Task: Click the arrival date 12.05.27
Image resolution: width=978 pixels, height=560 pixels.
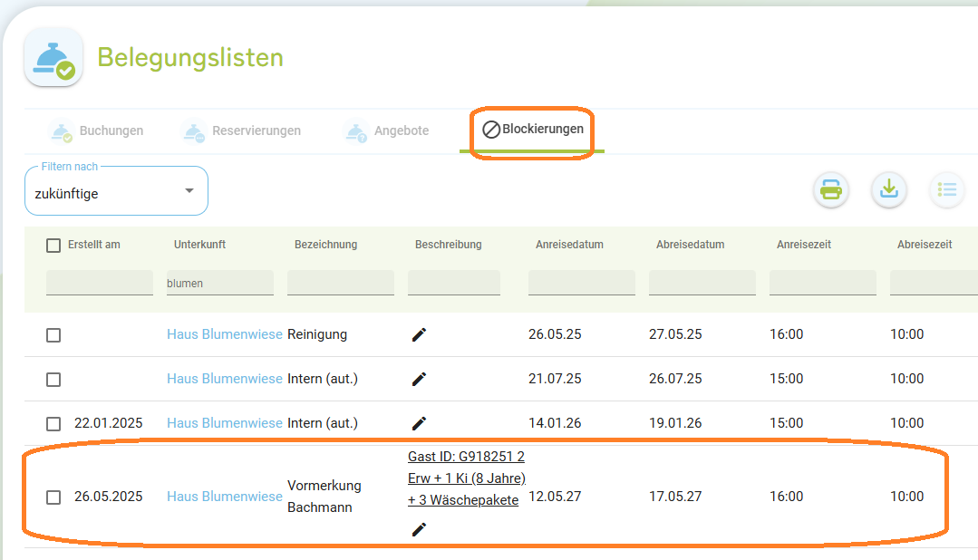Action: pos(555,497)
